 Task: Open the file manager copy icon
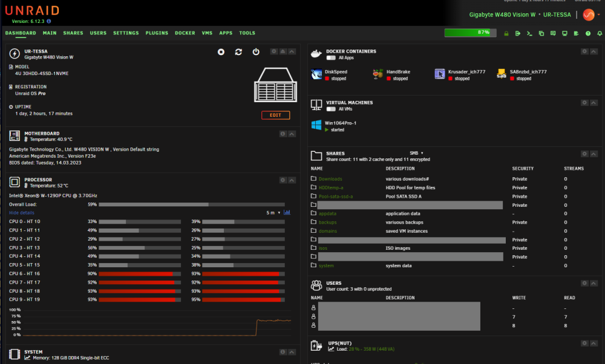click(x=541, y=33)
